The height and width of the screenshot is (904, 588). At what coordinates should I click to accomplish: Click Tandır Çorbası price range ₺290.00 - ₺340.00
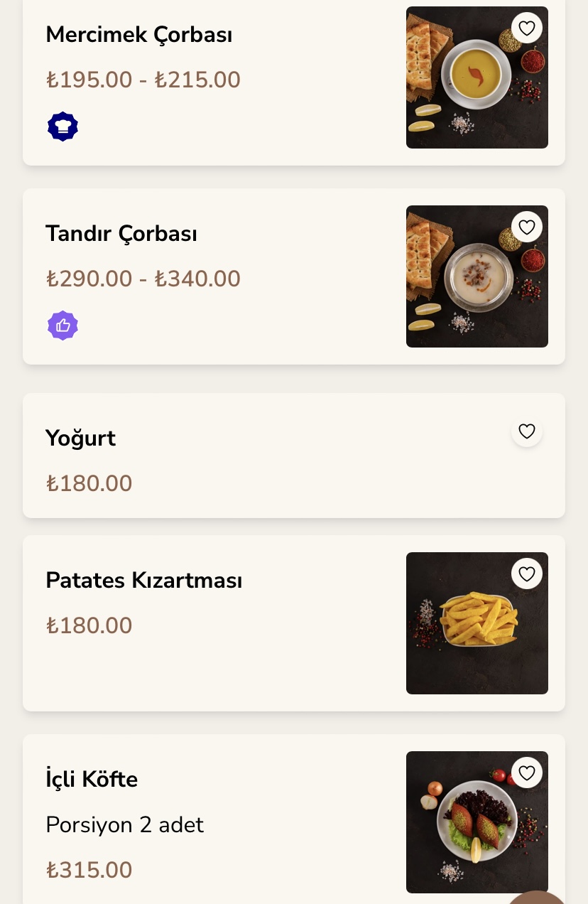[143, 279]
